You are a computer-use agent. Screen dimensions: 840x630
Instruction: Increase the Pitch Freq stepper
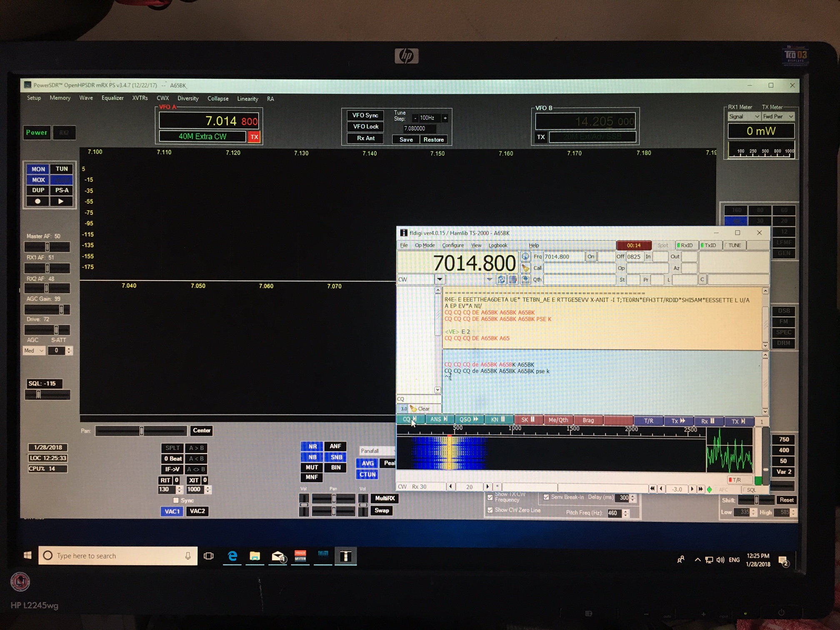click(625, 511)
